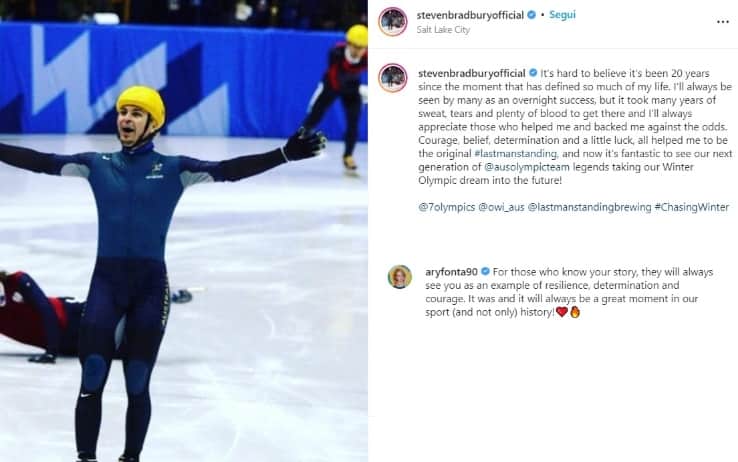738x462 pixels.
Task: Open the #ChasingWinter hashtag
Action: click(691, 207)
